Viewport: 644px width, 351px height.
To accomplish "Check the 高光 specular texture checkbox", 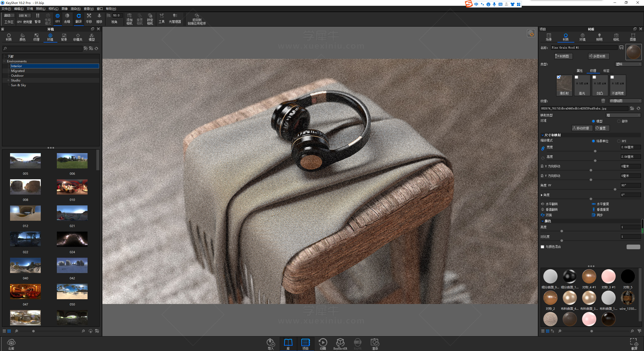I will click(576, 77).
